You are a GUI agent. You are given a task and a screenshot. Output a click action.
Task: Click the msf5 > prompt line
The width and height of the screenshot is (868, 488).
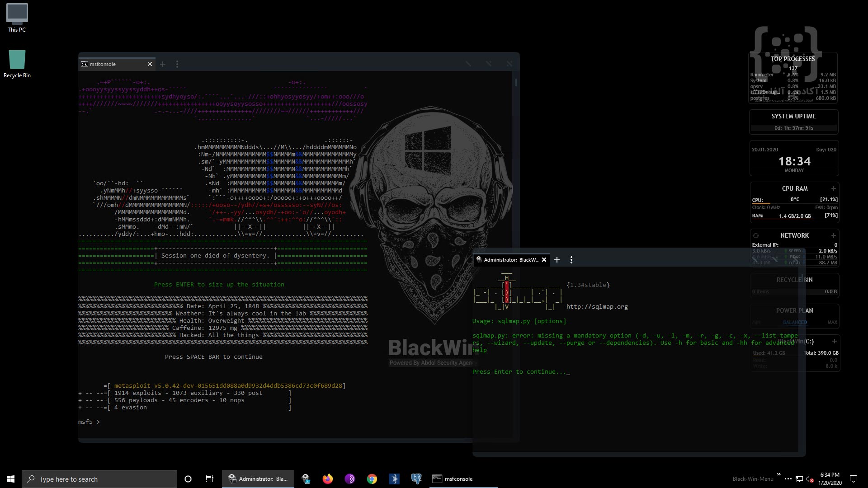coord(89,422)
